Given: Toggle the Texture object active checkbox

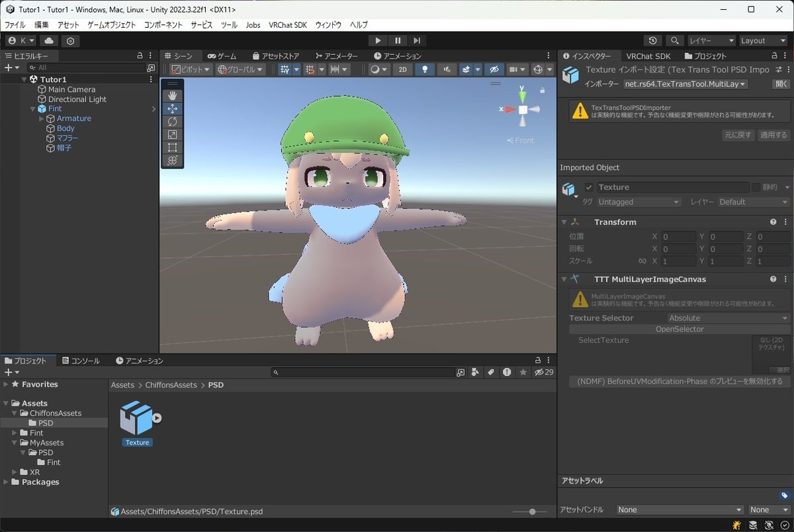Looking at the screenshot, I should (x=589, y=187).
